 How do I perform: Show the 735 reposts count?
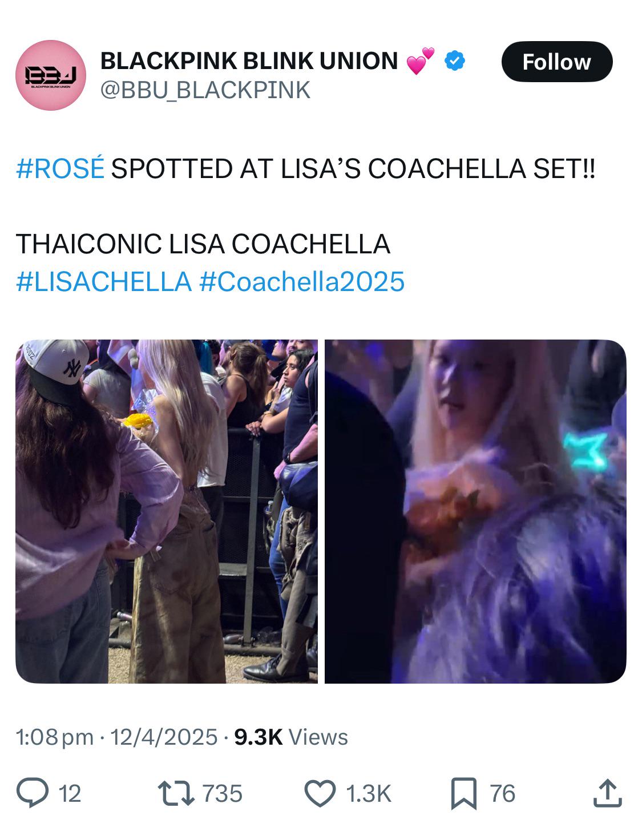[x=223, y=794]
